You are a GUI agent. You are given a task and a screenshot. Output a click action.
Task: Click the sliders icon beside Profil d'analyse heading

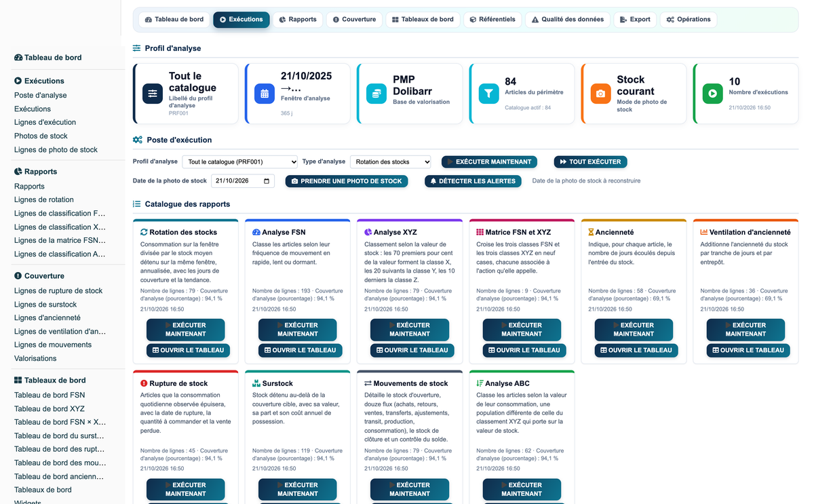(137, 48)
